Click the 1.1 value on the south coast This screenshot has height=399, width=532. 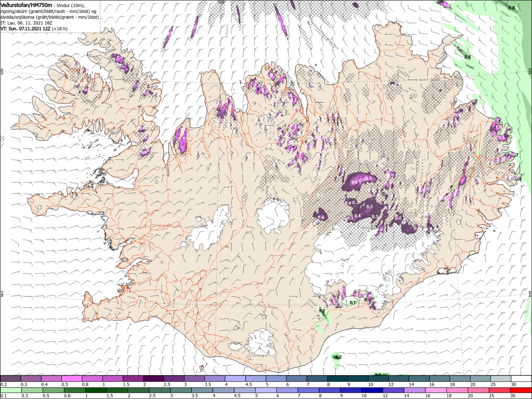click(x=353, y=303)
